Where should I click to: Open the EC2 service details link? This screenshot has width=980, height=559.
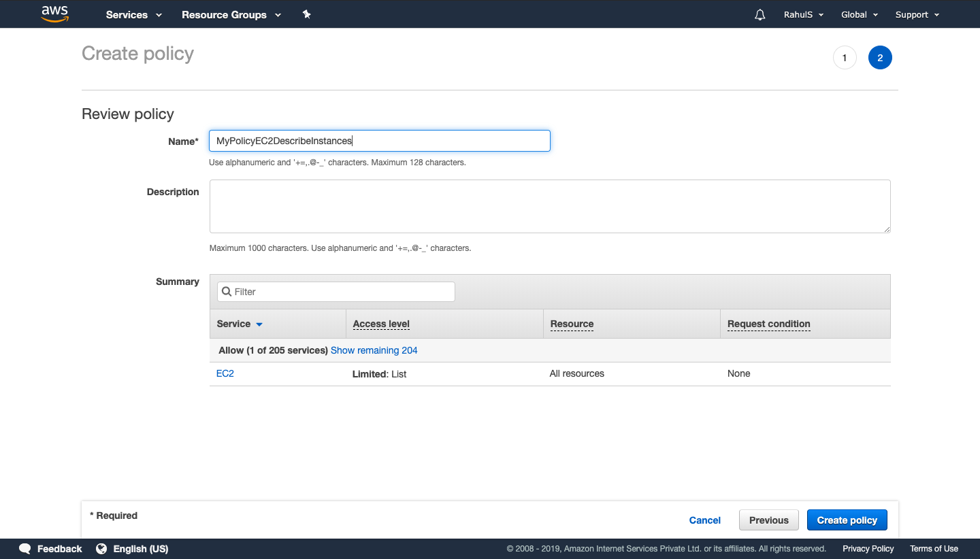225,373
